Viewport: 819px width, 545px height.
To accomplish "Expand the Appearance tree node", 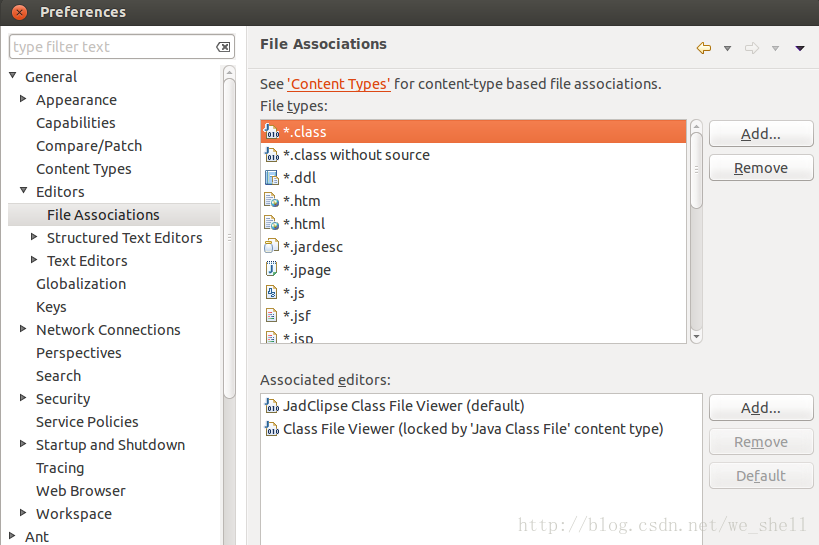I will pyautogui.click(x=23, y=99).
